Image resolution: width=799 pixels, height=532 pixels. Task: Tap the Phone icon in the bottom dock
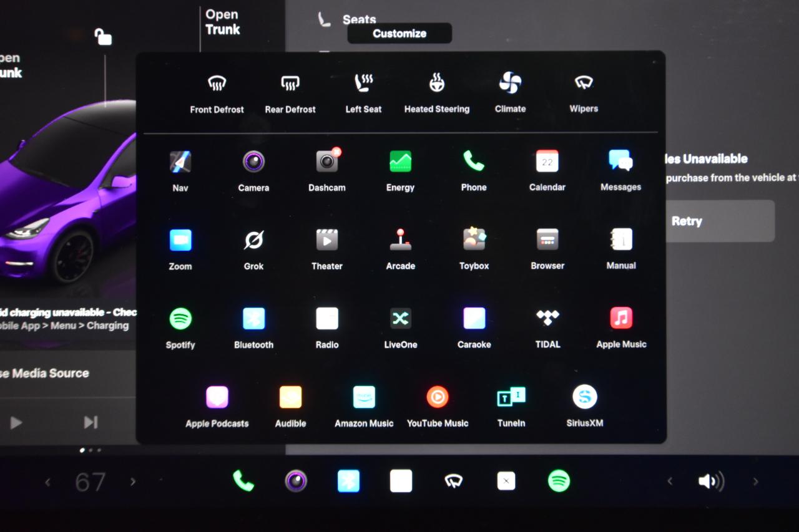point(243,481)
